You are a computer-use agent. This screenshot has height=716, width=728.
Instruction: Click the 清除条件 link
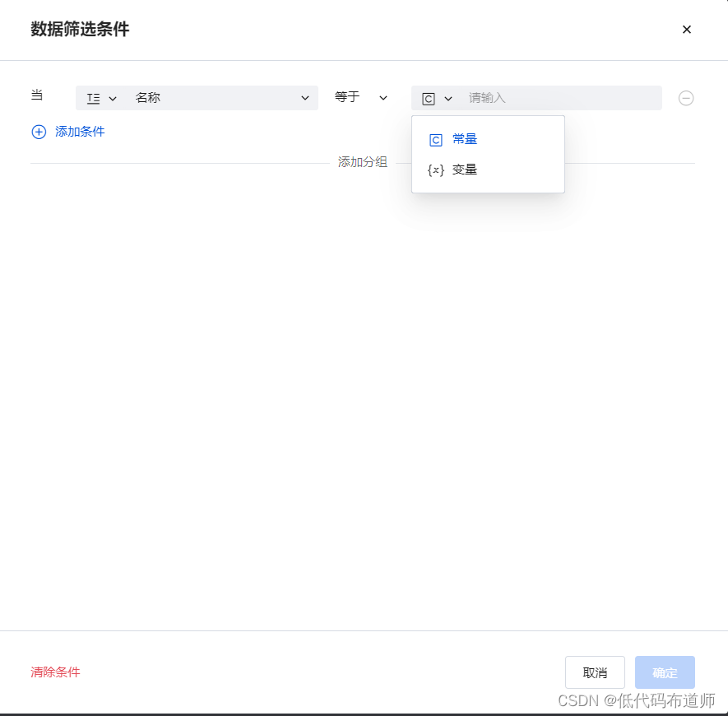[54, 672]
